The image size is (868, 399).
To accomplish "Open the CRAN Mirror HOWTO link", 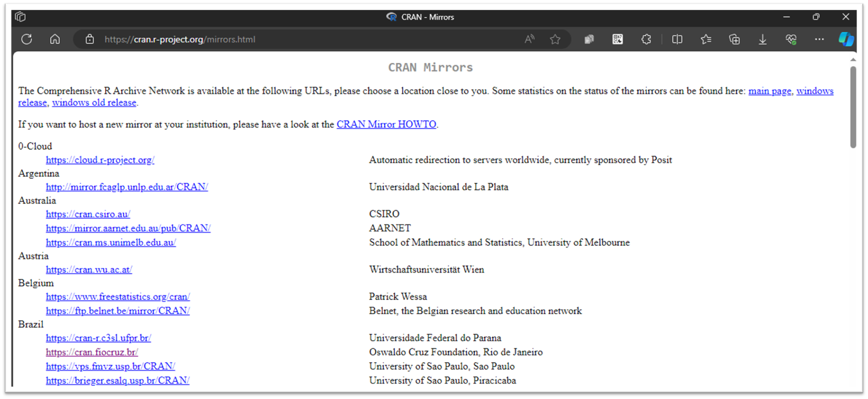I will click(386, 124).
